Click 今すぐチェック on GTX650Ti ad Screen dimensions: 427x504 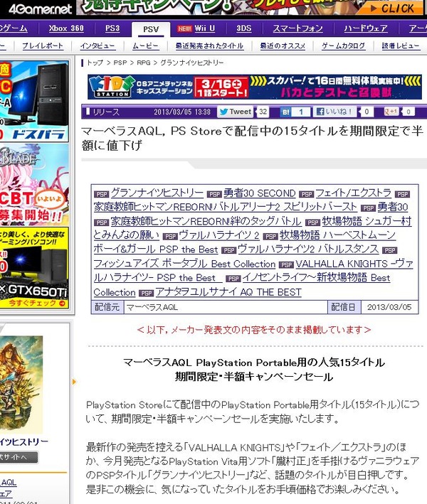(37, 303)
